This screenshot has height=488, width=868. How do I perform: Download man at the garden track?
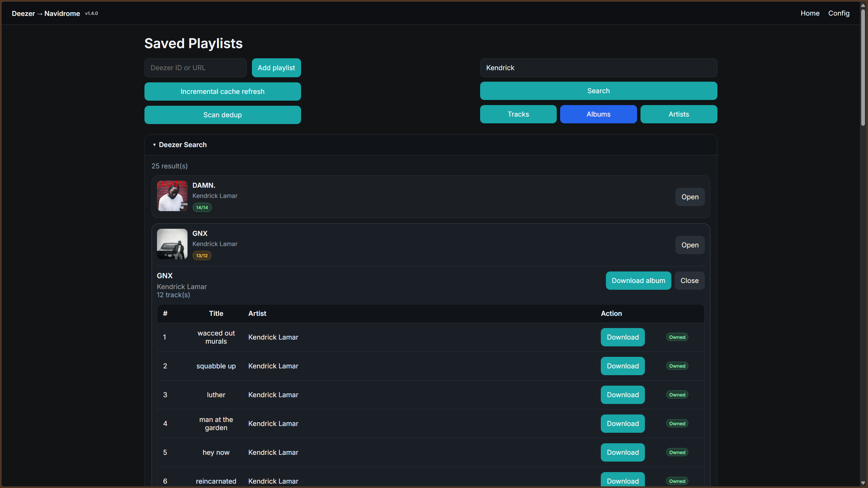click(x=623, y=424)
